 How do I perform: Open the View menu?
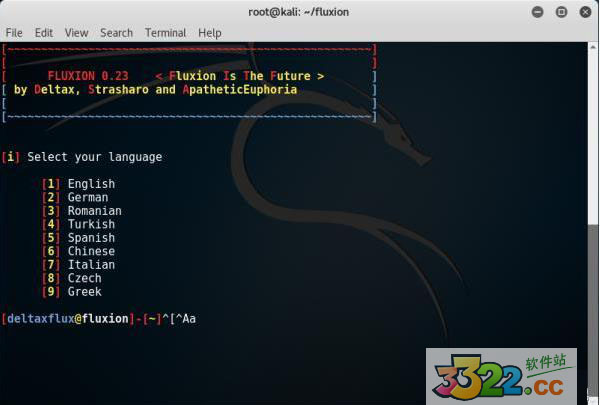tap(76, 33)
